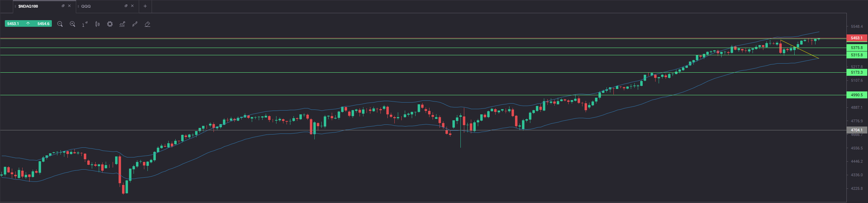Click the green 5453.1 price quote button
The width and height of the screenshot is (868, 203).
[x=28, y=24]
